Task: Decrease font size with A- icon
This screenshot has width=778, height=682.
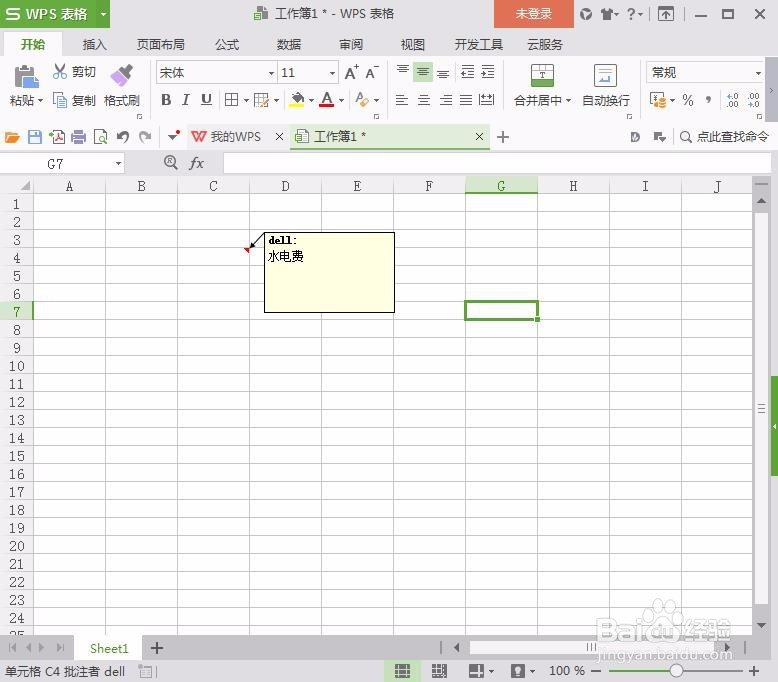Action: click(372, 72)
